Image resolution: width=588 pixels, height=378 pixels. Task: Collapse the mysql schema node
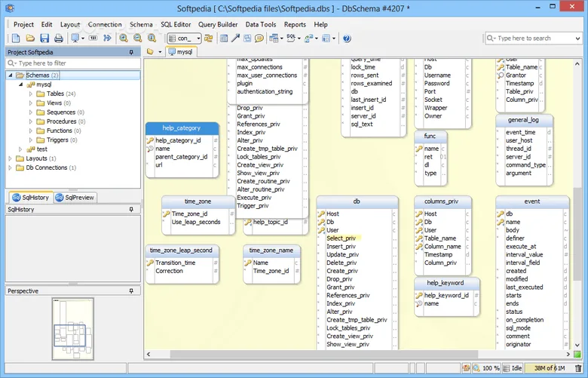[x=21, y=85]
